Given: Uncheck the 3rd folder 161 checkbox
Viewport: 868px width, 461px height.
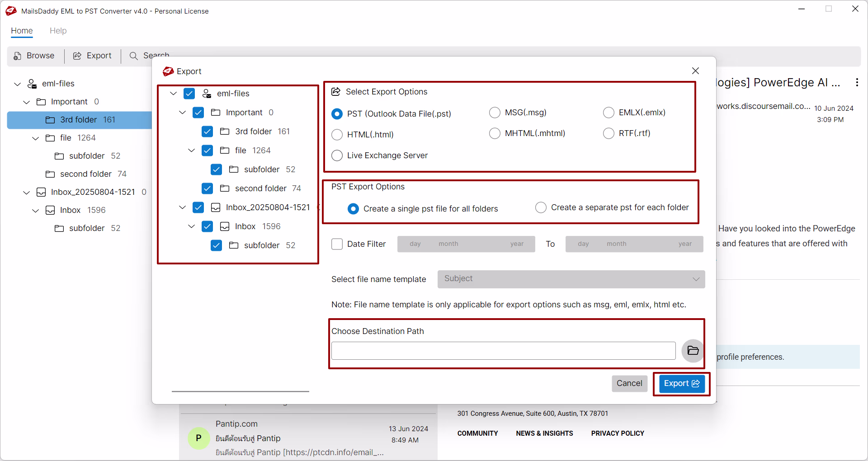Looking at the screenshot, I should [207, 132].
